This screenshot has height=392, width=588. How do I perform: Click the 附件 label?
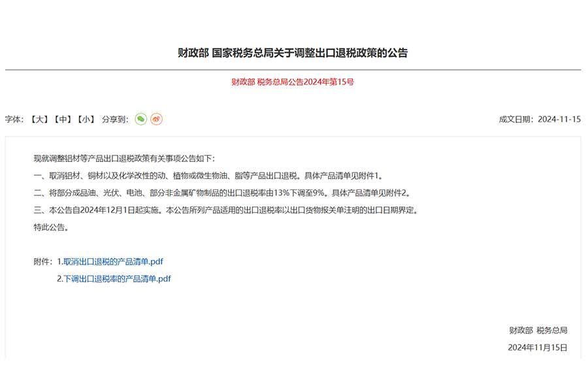[x=43, y=261]
